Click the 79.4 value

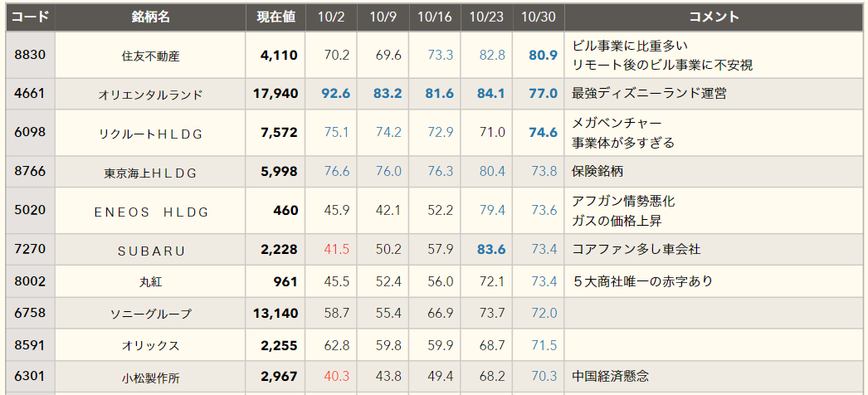pyautogui.click(x=492, y=211)
